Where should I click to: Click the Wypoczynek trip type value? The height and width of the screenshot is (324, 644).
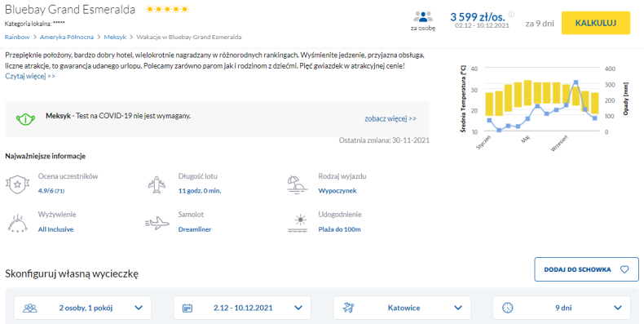point(337,191)
